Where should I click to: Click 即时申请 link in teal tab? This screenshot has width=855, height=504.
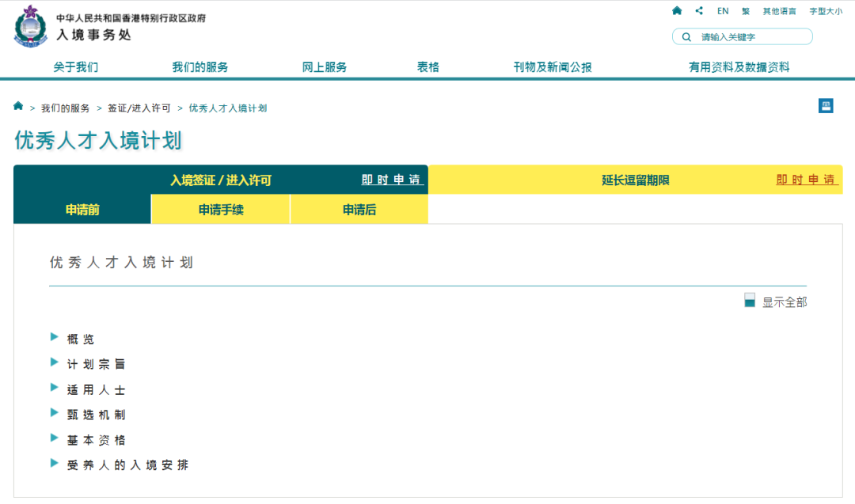tap(393, 180)
